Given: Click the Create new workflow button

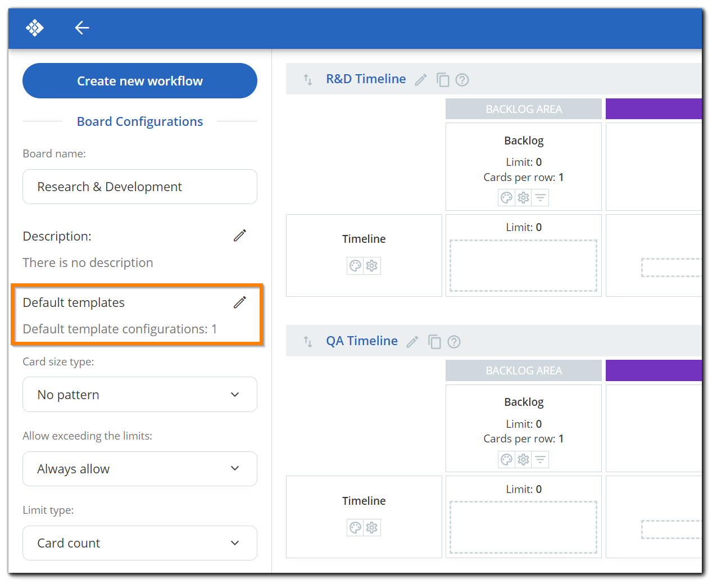Looking at the screenshot, I should (x=139, y=80).
